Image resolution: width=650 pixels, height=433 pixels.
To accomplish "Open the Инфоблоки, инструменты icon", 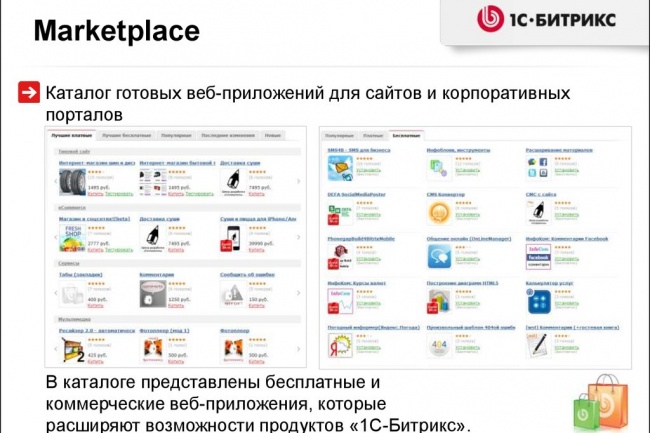I will tap(439, 168).
